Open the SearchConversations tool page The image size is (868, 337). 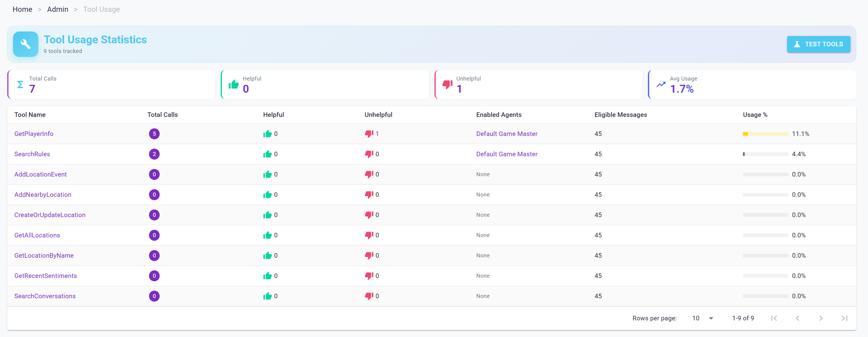coord(45,296)
